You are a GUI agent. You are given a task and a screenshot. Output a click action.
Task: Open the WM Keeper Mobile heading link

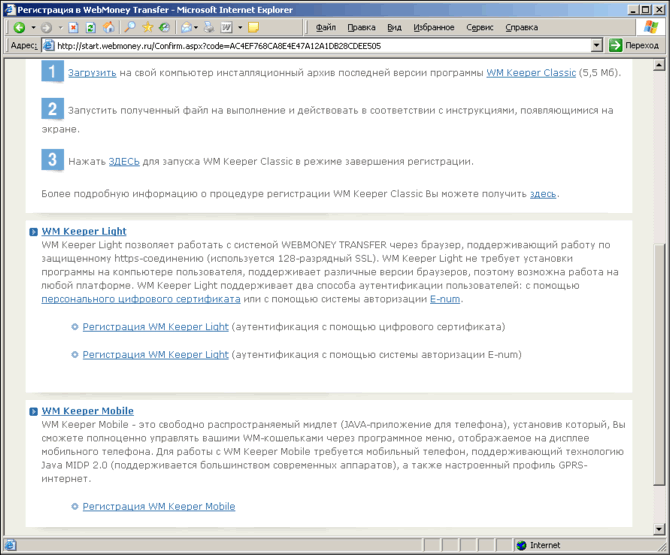pyautogui.click(x=88, y=411)
